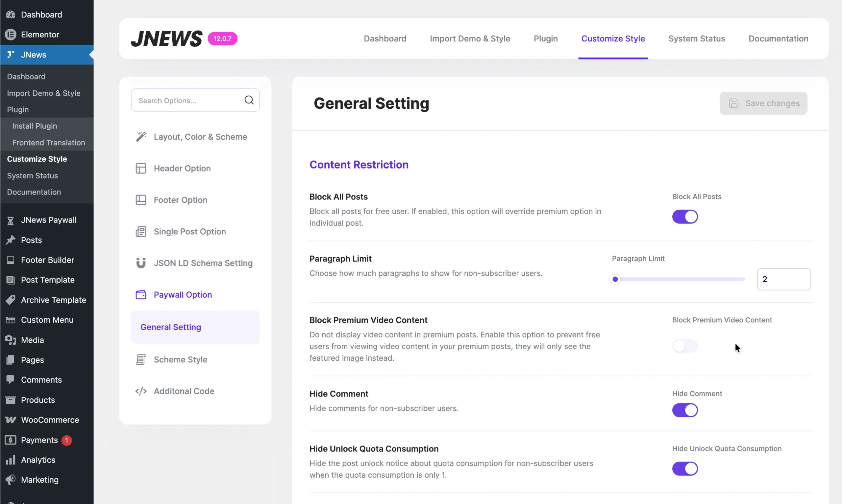The height and width of the screenshot is (504, 842).
Task: Switch to the System Status tab
Action: click(x=697, y=38)
